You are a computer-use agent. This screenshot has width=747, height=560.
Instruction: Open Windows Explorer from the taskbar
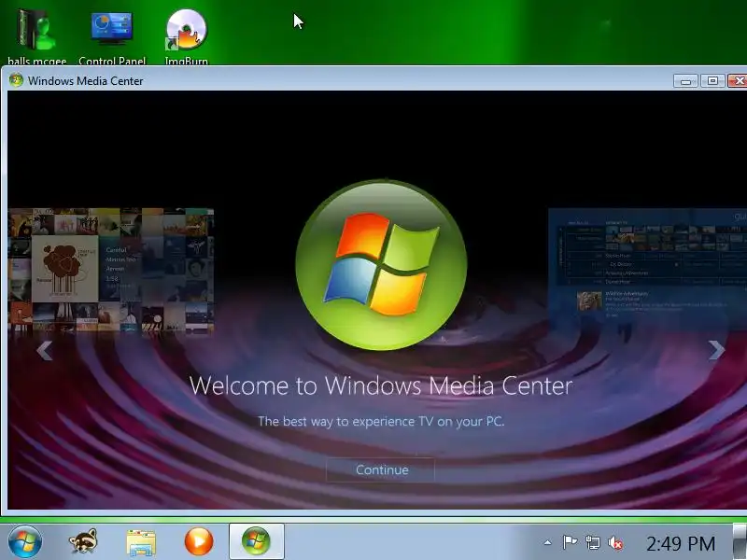coord(141,542)
